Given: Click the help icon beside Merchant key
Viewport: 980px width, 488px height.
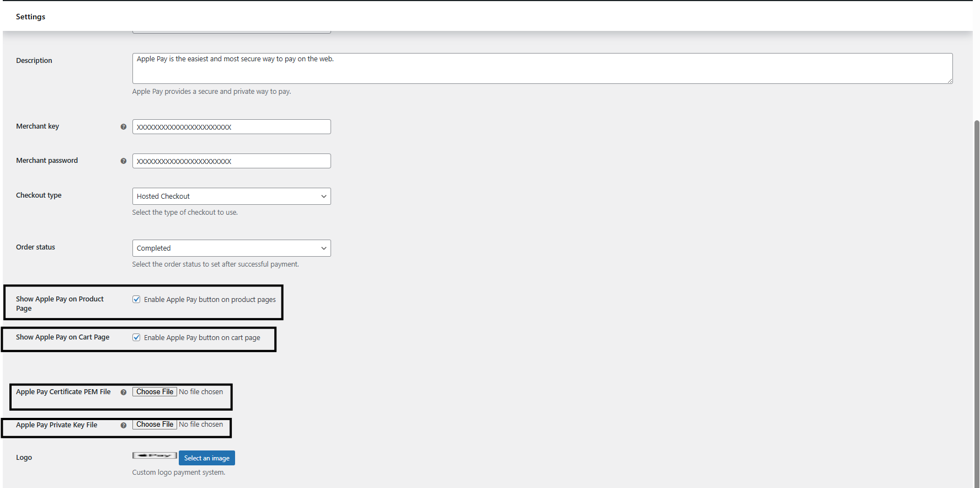Looking at the screenshot, I should (x=124, y=127).
